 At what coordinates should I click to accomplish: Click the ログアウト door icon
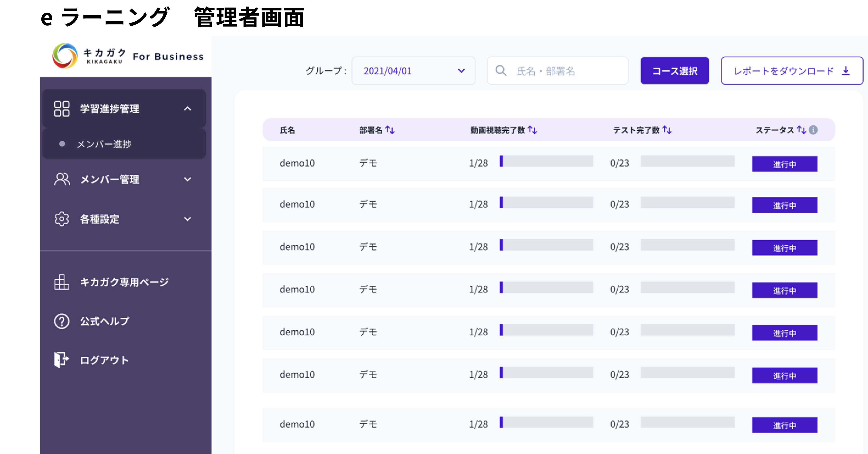tap(62, 360)
